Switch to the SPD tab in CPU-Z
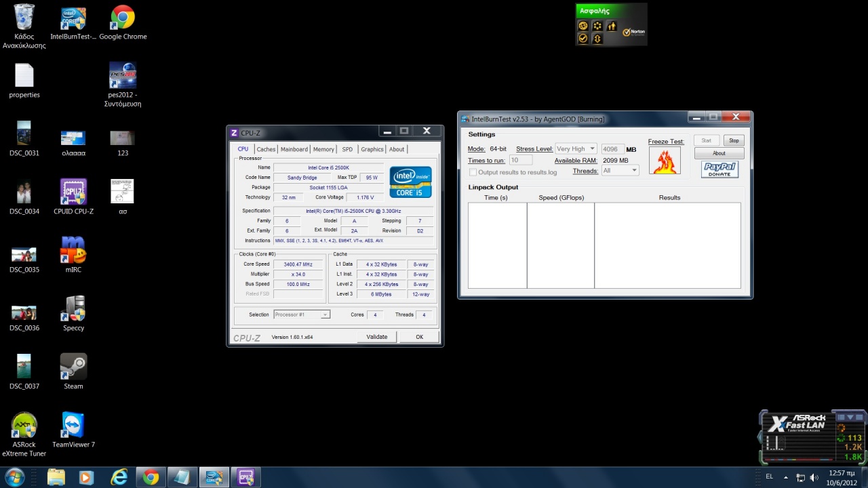The height and width of the screenshot is (488, 868). click(347, 149)
